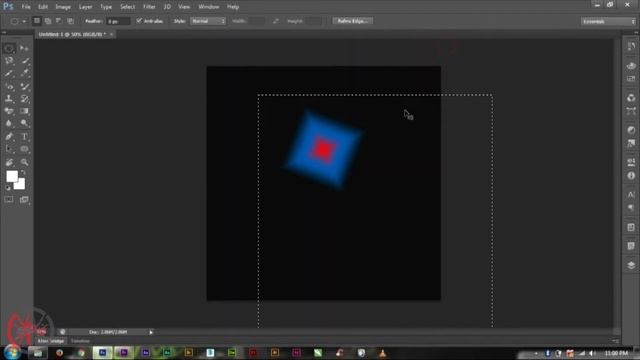This screenshot has width=640, height=360.
Task: Open Chrome from the taskbar
Action: pos(81,353)
